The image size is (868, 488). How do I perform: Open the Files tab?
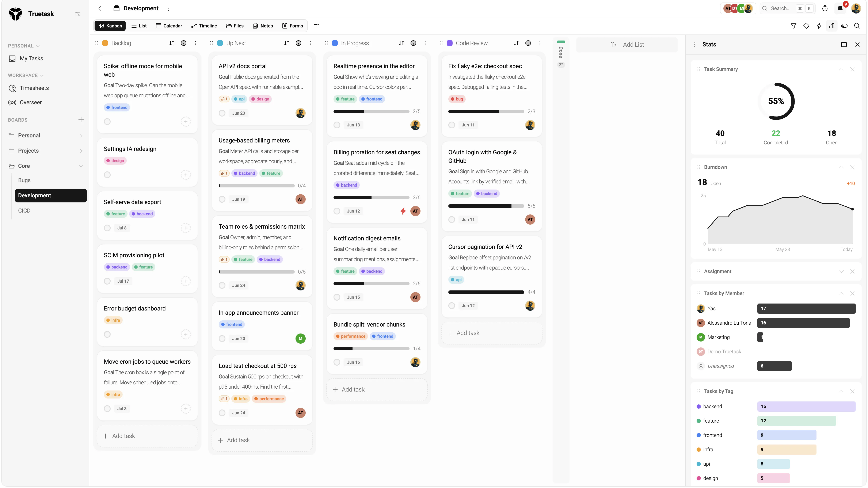coord(235,26)
